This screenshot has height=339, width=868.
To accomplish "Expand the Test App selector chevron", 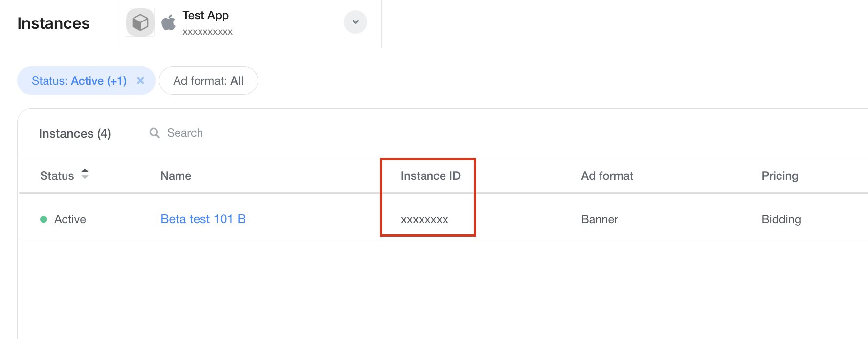I will 355,22.
